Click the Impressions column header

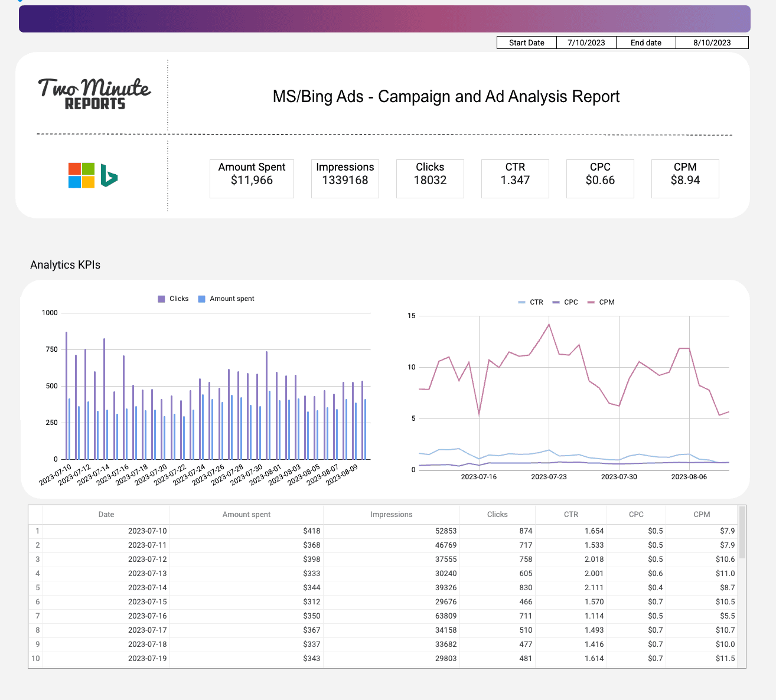(392, 514)
